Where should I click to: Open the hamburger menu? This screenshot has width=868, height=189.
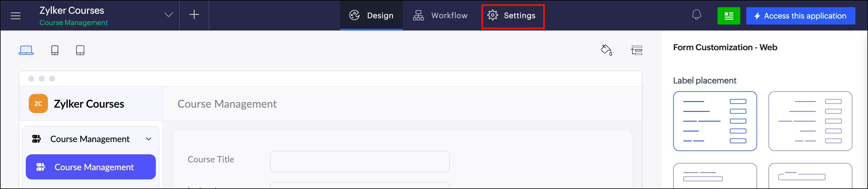(16, 16)
